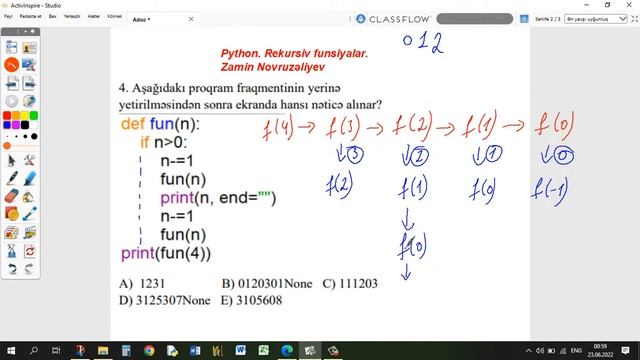The image size is (640, 360).
Task: Pick the green color swatch
Action: point(34,116)
